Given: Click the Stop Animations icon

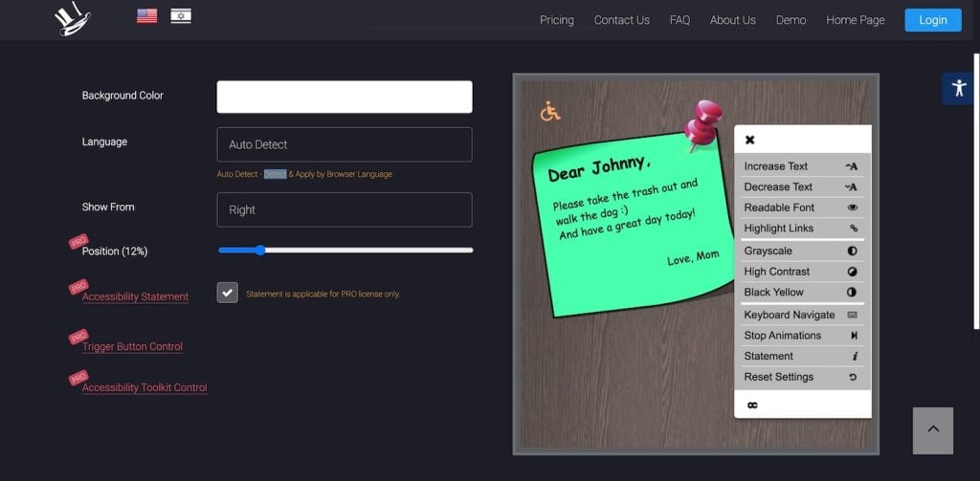Looking at the screenshot, I should coord(854,336).
